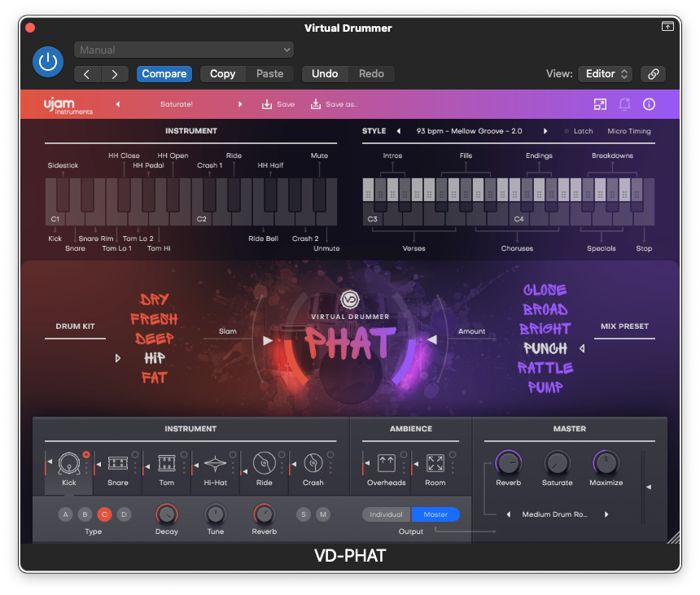The image size is (700, 595).
Task: Toggle the Kick channel enable dot
Action: point(86,454)
